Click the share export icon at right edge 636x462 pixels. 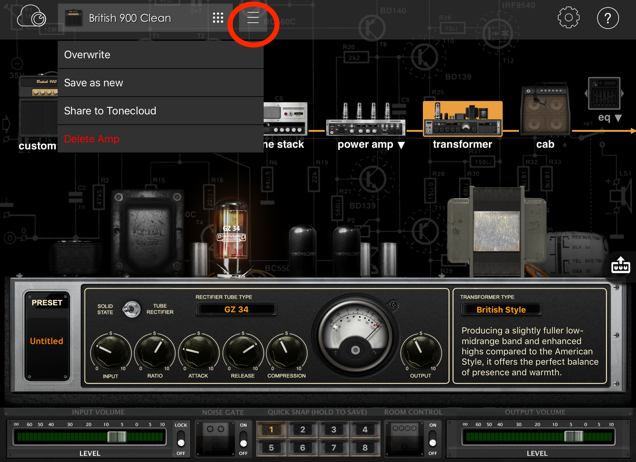pyautogui.click(x=621, y=265)
